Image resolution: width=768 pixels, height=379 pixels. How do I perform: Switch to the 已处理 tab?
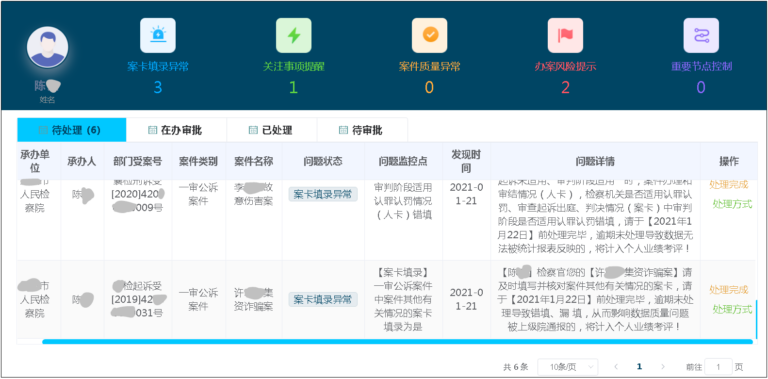[x=271, y=130]
